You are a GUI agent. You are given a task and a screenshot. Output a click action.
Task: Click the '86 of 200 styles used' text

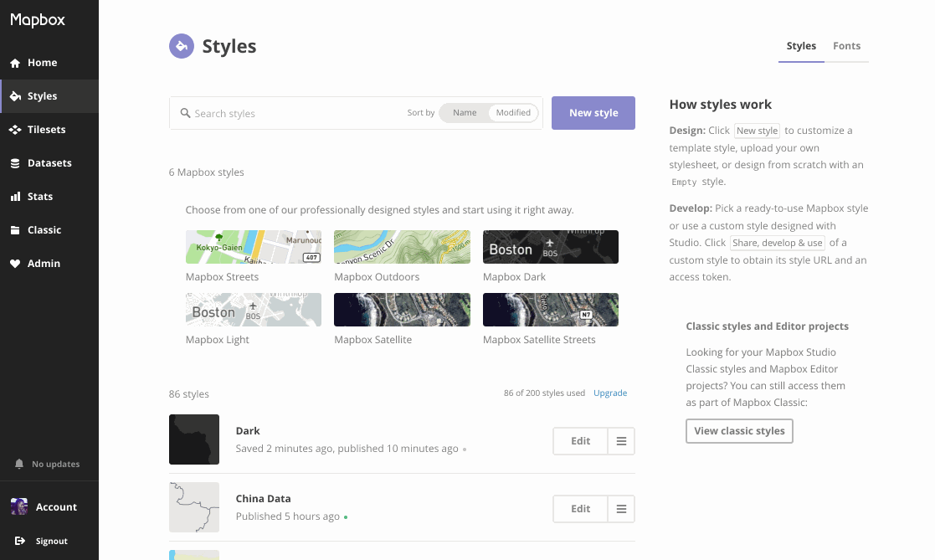[x=544, y=393]
